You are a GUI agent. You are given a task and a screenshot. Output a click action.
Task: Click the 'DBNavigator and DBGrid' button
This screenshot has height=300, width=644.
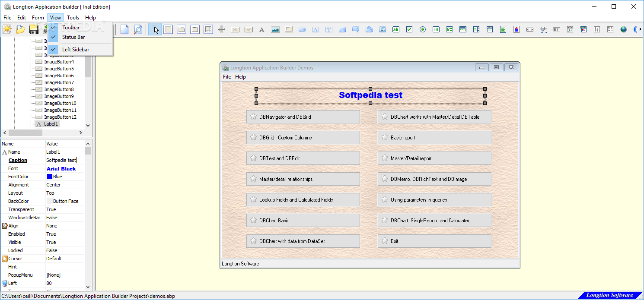[x=303, y=117]
